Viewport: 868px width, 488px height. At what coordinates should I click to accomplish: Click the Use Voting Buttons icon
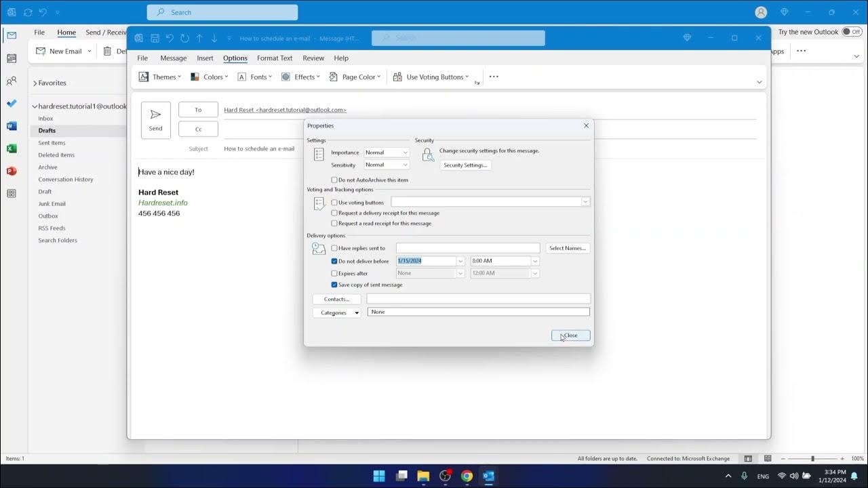(x=397, y=76)
